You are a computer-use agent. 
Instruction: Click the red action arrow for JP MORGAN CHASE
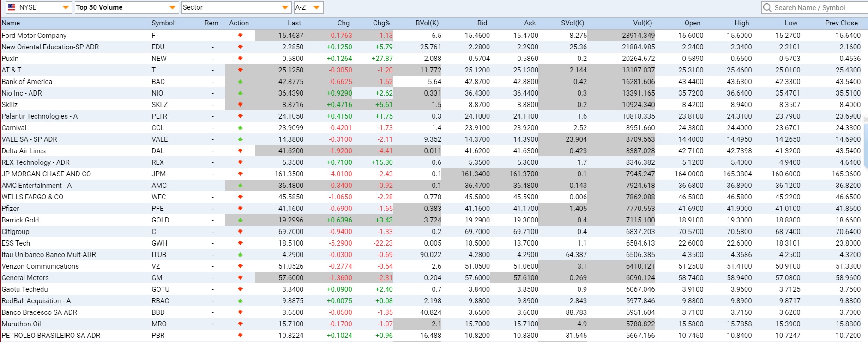pyautogui.click(x=240, y=174)
